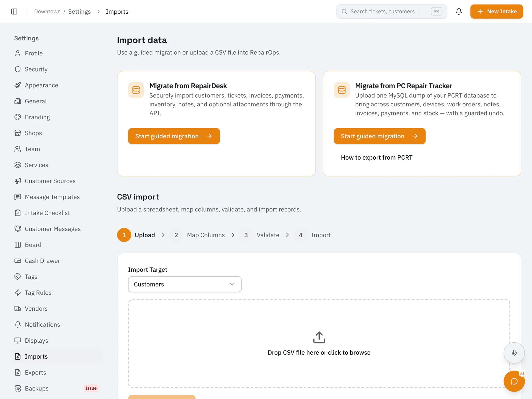Image resolution: width=532 pixels, height=399 pixels.
Task: Click Downtown in the breadcrumb
Action: click(x=47, y=11)
